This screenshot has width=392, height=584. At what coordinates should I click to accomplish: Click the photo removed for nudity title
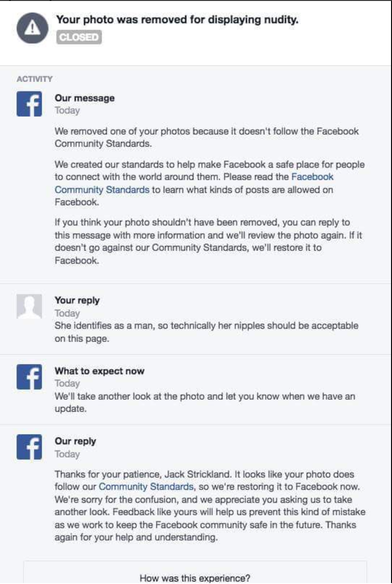tap(178, 20)
